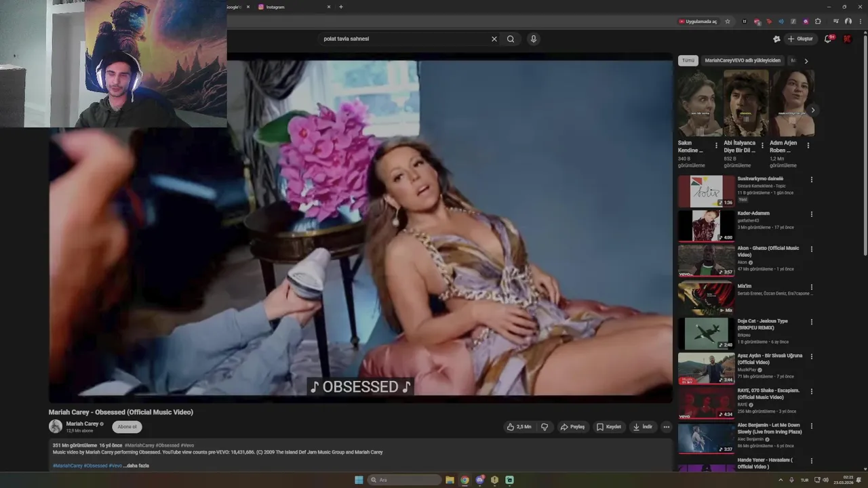The width and height of the screenshot is (868, 488).
Task: Open menu for Sakın Kendine short
Action: point(716,145)
